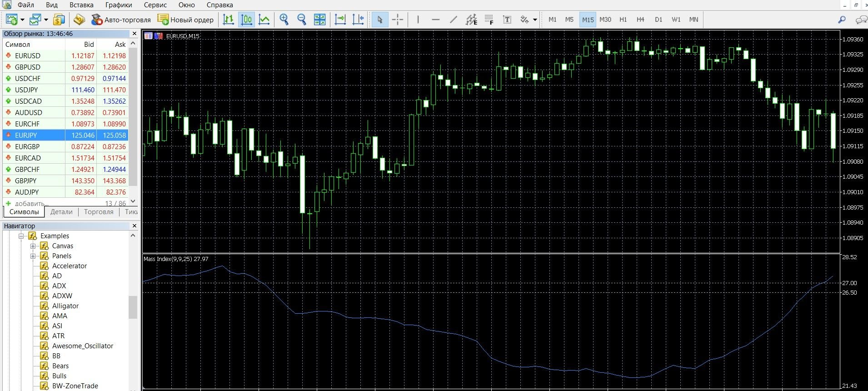Select the cursor arrow tool
The width and height of the screenshot is (868, 391).
[380, 20]
